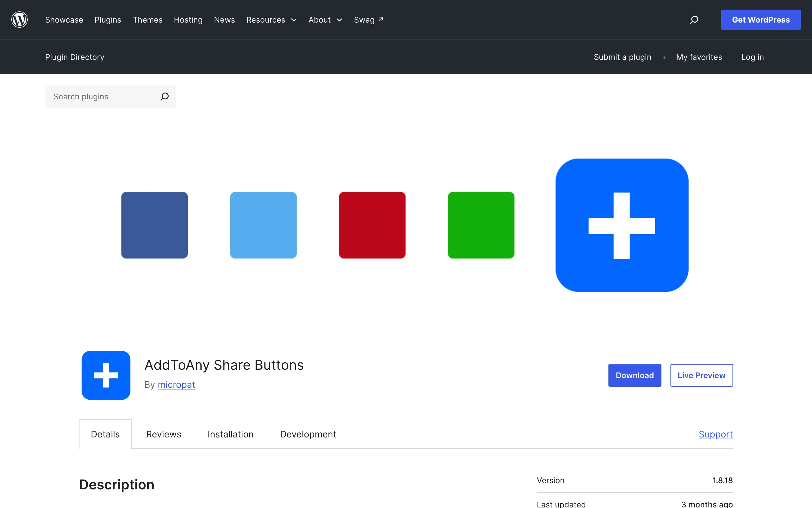Click the red square in the banner
Image resolution: width=812 pixels, height=508 pixels.
(372, 225)
